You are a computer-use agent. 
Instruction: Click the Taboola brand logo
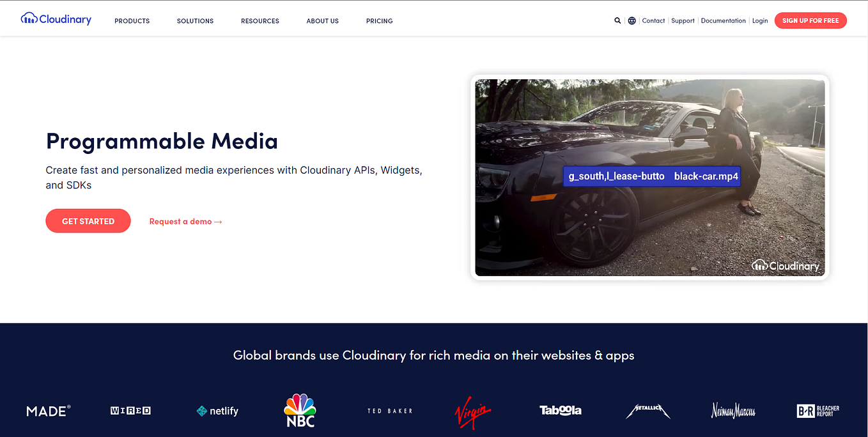561,410
